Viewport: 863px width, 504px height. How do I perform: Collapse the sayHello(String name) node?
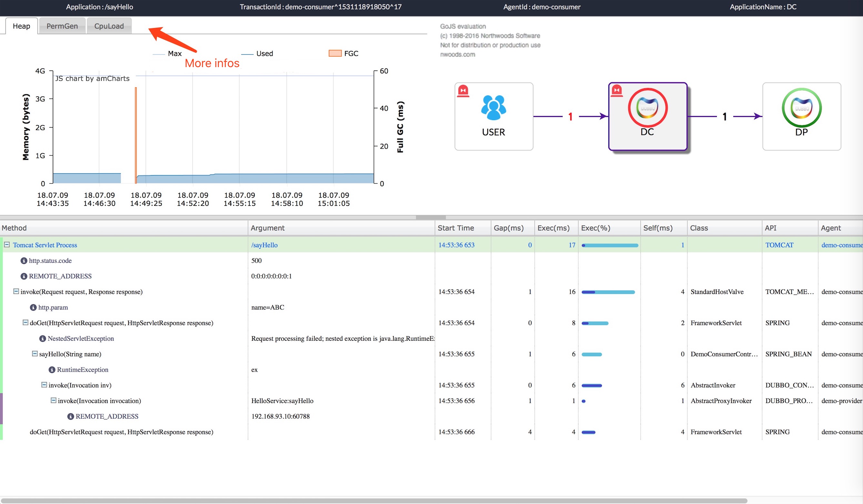click(35, 354)
